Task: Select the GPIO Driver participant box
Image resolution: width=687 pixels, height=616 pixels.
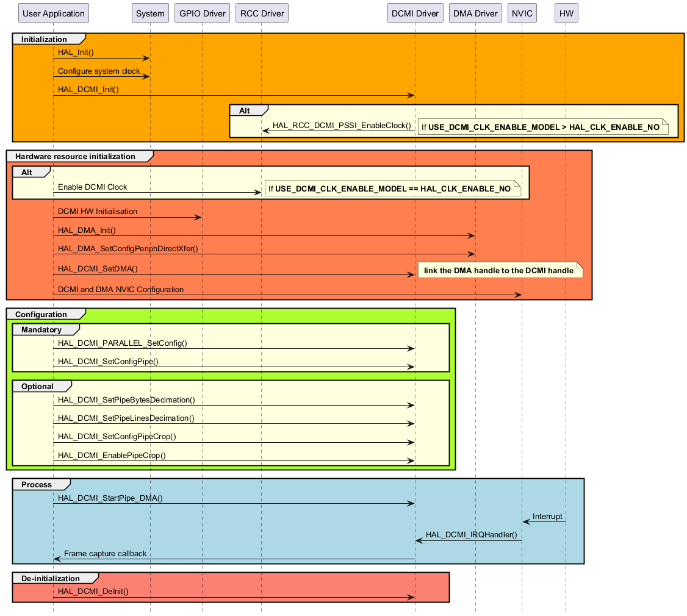Action: pyautogui.click(x=203, y=13)
